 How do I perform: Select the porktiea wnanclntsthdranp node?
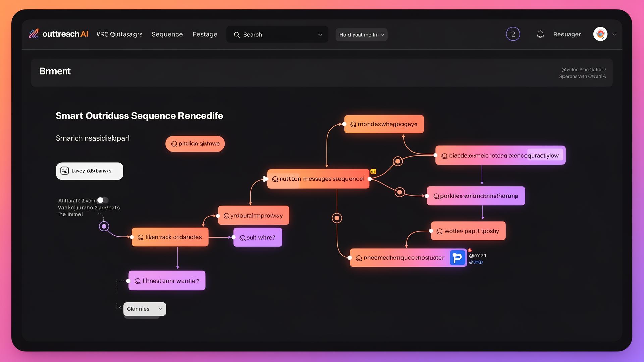(x=476, y=196)
